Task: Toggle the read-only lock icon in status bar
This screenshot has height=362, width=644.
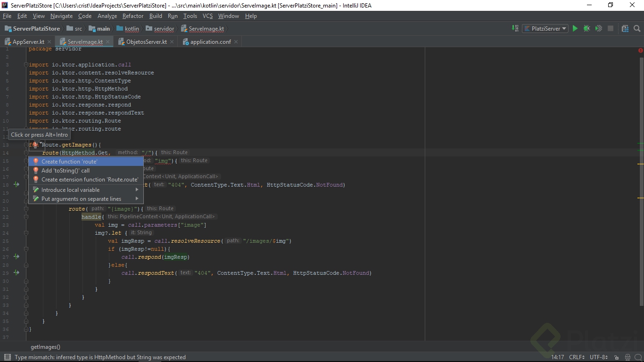Action: [x=616, y=357]
